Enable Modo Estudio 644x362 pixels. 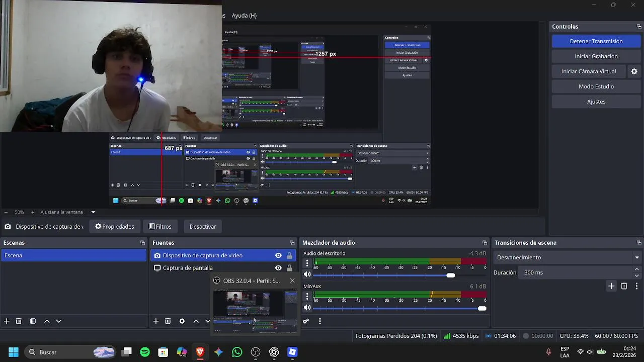coord(596,86)
